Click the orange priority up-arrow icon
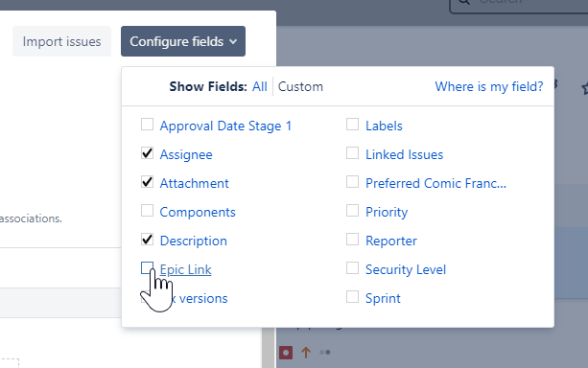This screenshot has height=368, width=588. click(306, 353)
